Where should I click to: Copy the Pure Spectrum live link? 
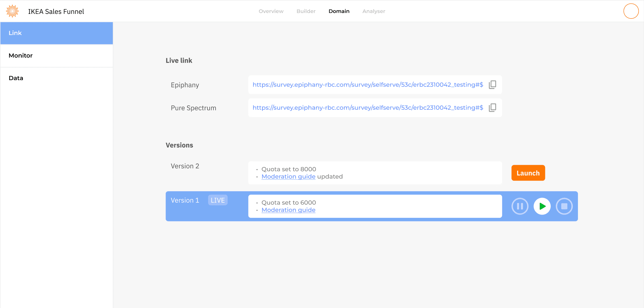click(492, 108)
